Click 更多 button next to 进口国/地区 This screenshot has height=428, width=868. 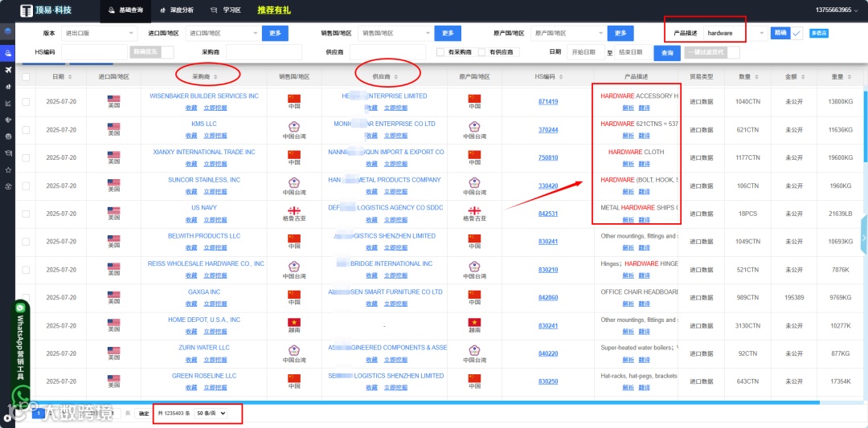coord(275,33)
